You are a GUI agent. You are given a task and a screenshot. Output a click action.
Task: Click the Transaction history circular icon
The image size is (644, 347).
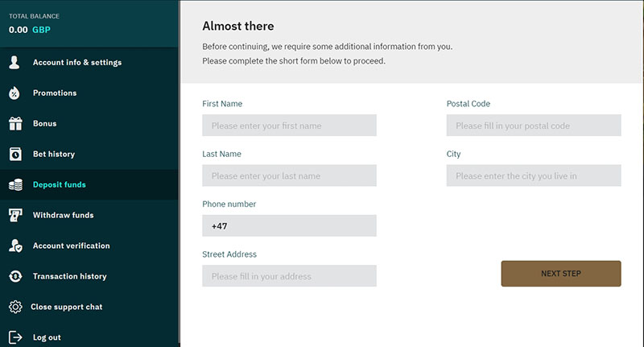[15, 276]
